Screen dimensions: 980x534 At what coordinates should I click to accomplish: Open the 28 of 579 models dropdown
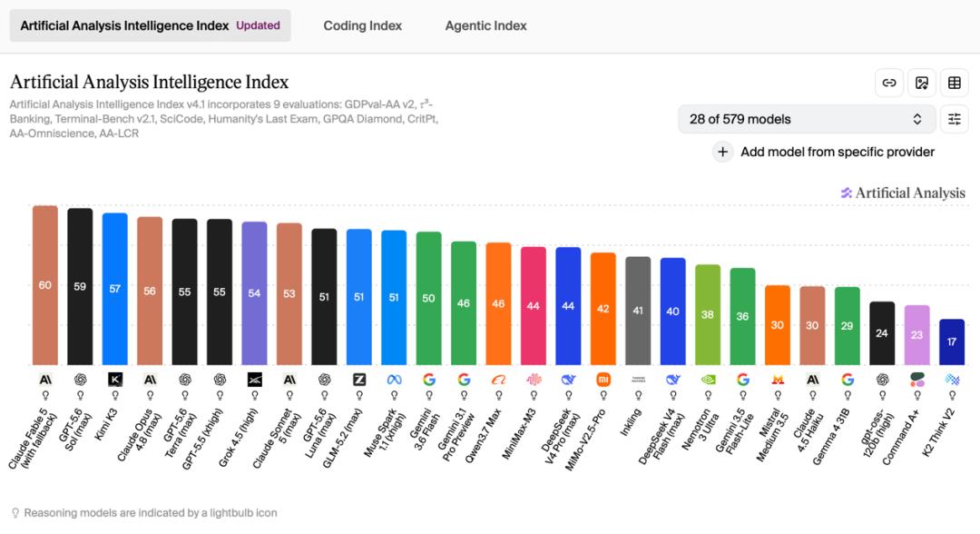coord(807,119)
